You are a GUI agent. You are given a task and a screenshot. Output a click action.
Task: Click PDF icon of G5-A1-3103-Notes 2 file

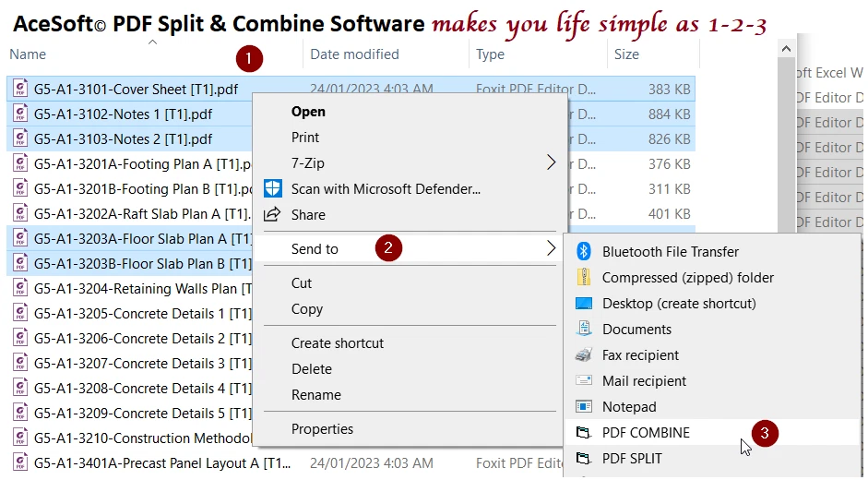tap(20, 138)
